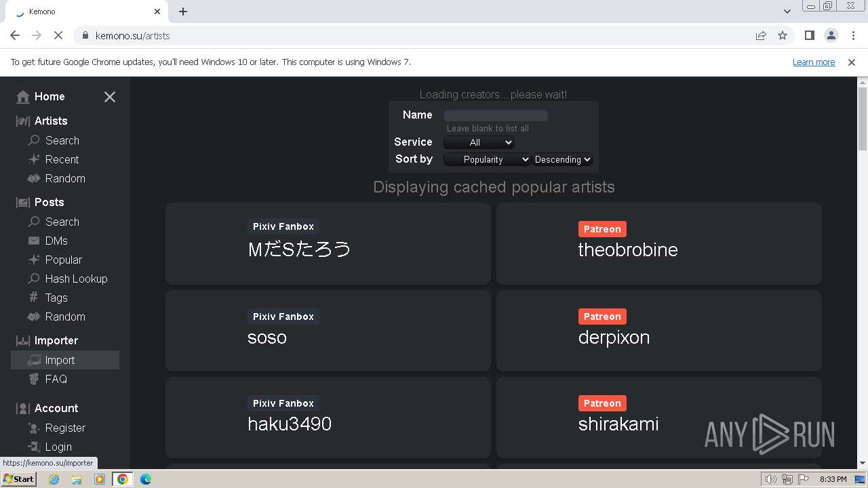Viewport: 868px width, 488px height.
Task: Select the Kemono browser tab
Action: [x=87, y=12]
